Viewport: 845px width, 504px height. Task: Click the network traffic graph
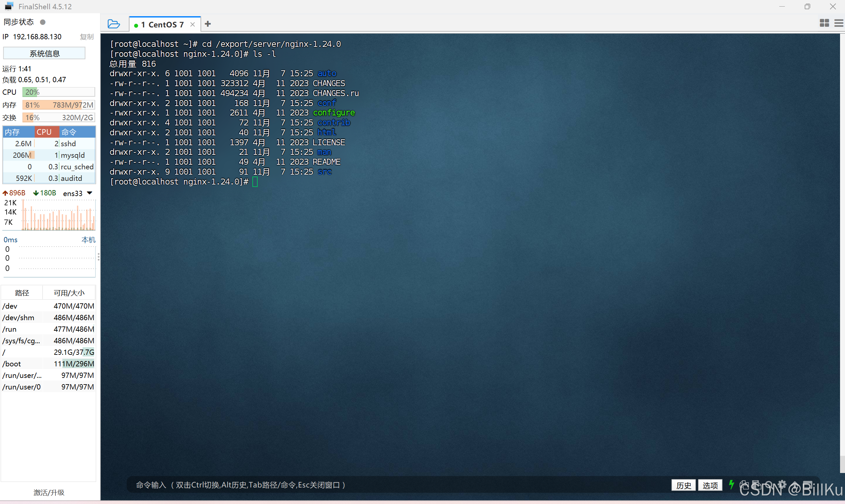(x=58, y=215)
